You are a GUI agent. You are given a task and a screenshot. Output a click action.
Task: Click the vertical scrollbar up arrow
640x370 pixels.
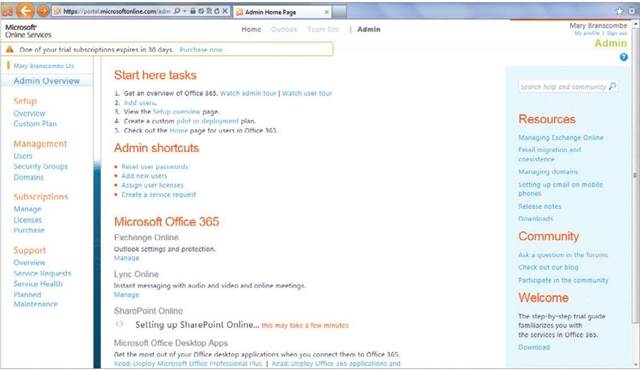tap(636, 25)
